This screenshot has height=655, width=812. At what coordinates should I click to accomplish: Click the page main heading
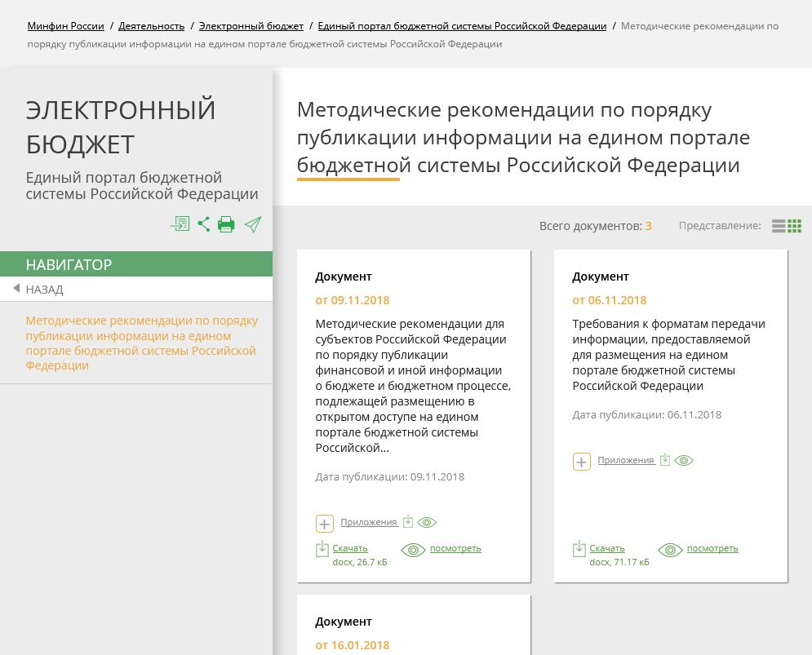tap(523, 138)
